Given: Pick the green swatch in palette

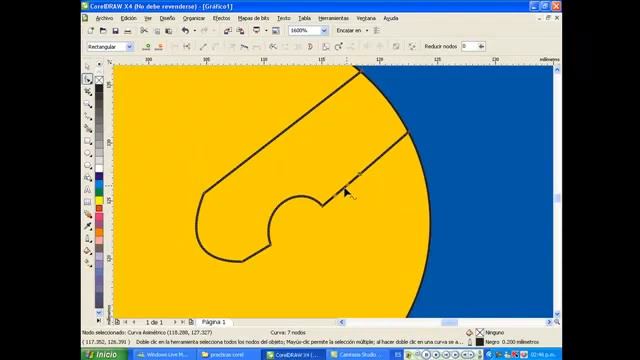Looking at the screenshot, I should point(99,193).
